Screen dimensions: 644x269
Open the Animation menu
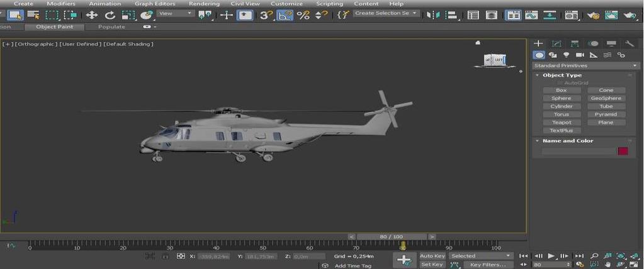[105, 4]
